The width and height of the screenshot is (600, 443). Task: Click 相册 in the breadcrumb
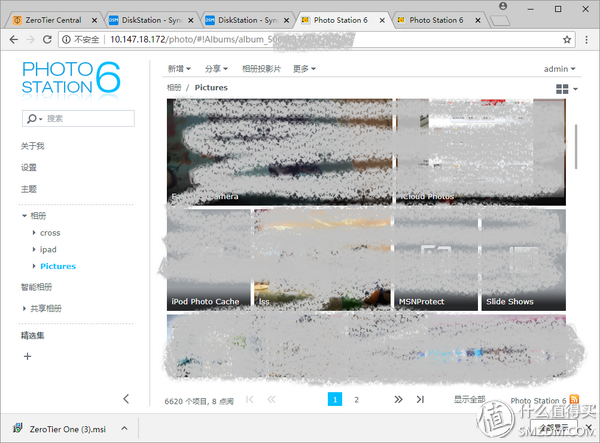174,88
